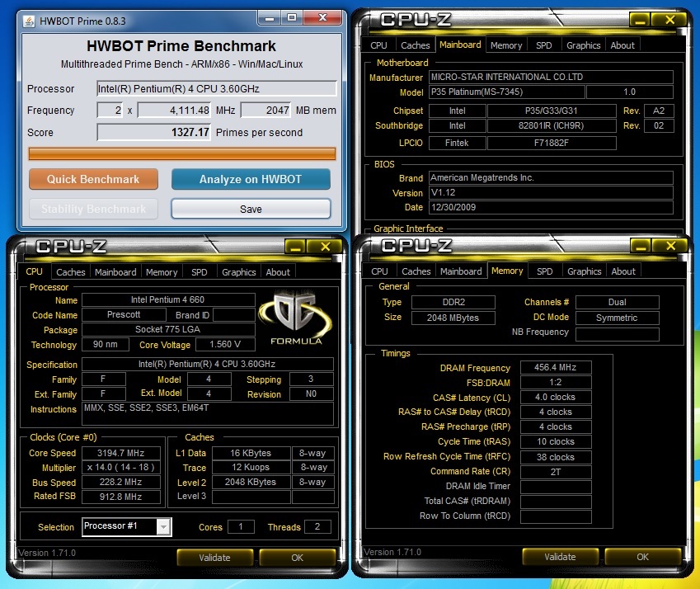Select Mainboard tab in the Memory window
The width and height of the screenshot is (700, 589).
click(x=461, y=271)
